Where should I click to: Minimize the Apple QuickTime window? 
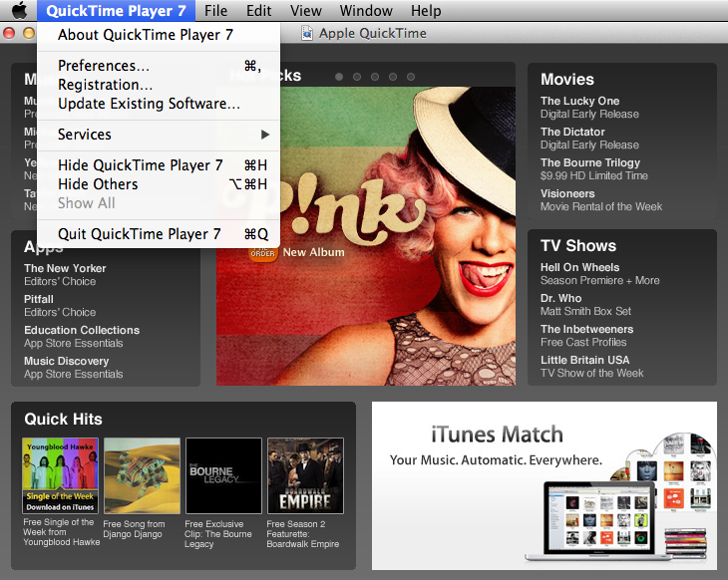(29, 34)
